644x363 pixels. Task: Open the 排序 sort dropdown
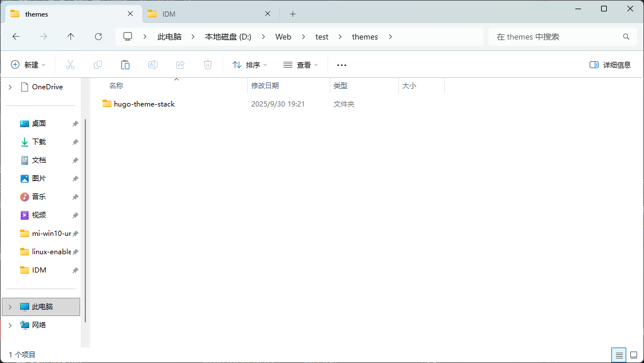(250, 65)
